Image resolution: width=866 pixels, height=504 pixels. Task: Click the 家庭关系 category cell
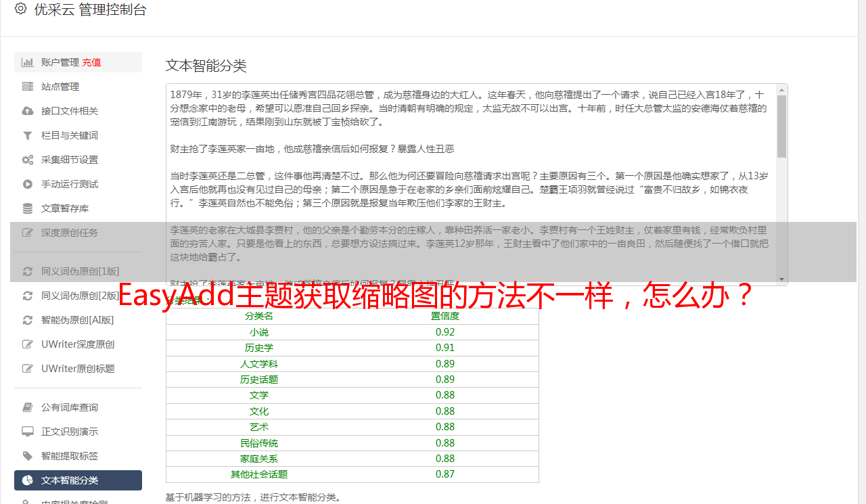tap(259, 459)
